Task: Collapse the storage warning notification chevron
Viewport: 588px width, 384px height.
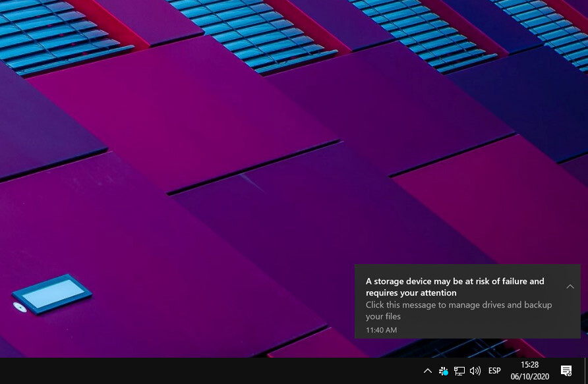Action: point(570,287)
